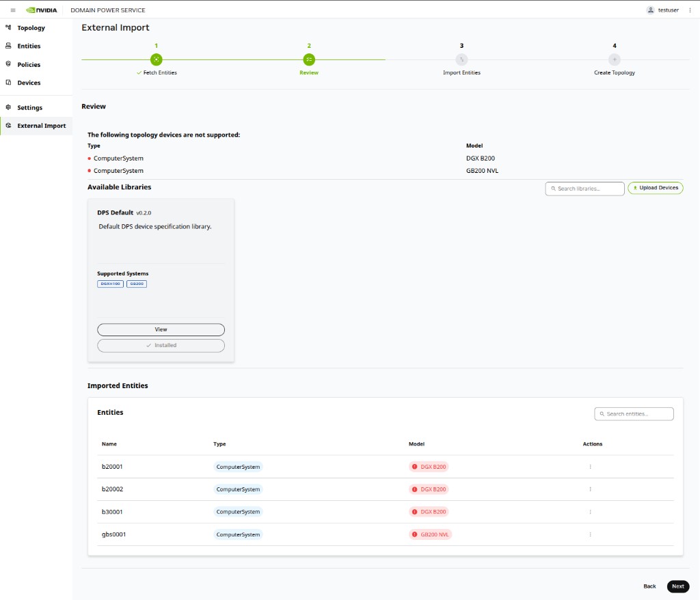Click step 1 Fetch Entities circle
Viewport: 700px width, 600px height.
coord(157,59)
